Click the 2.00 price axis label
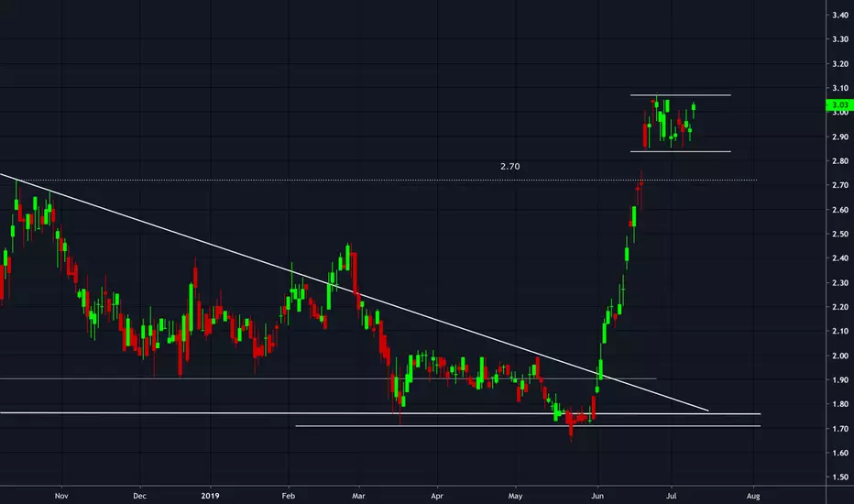 (840, 356)
